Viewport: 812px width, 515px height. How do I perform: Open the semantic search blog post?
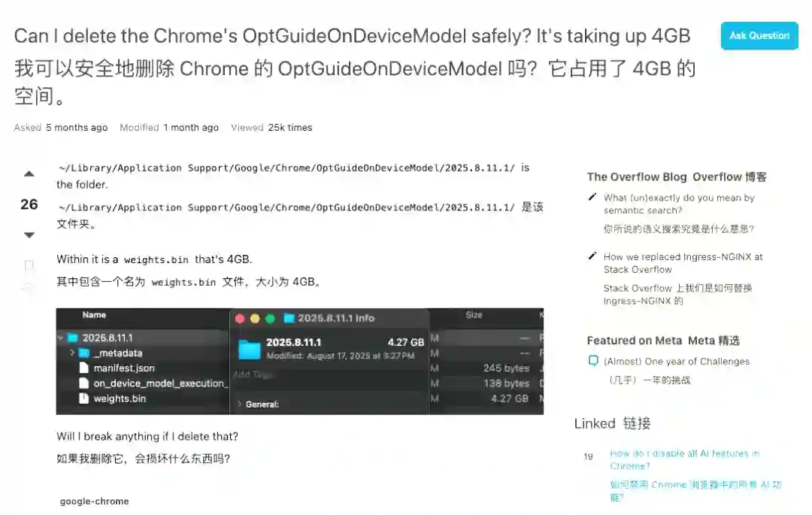[679, 204]
